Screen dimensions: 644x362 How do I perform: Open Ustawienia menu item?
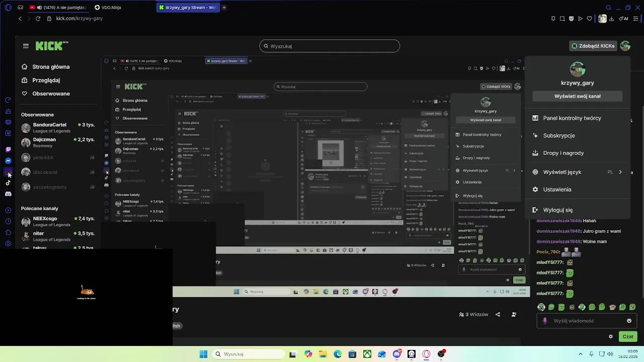coord(578,190)
